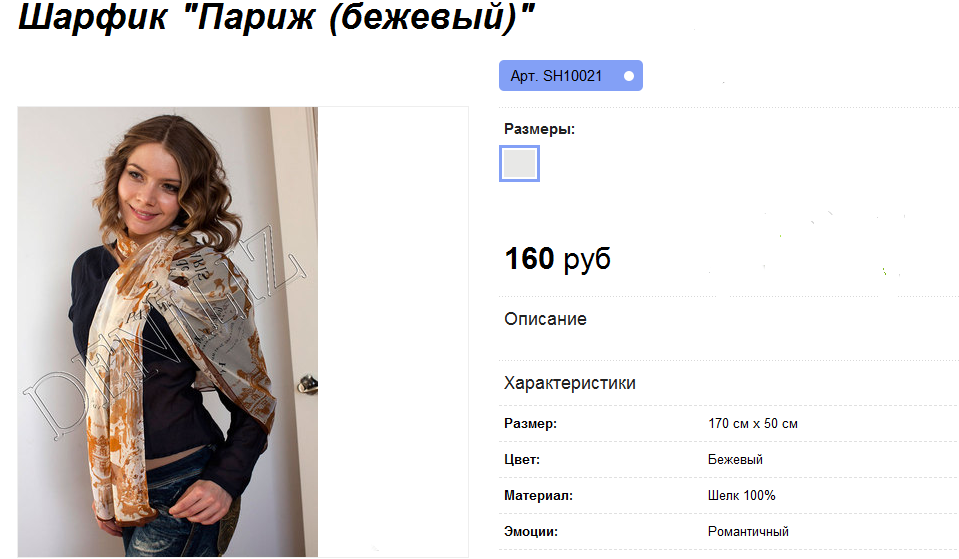
Task: Click the Шелк 100% material value
Action: tap(741, 495)
